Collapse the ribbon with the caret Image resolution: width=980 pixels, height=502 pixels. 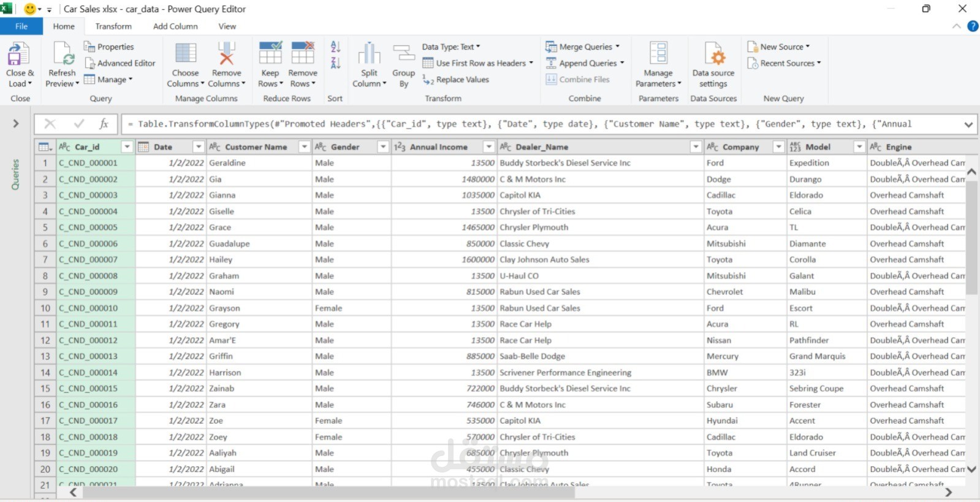click(x=957, y=26)
